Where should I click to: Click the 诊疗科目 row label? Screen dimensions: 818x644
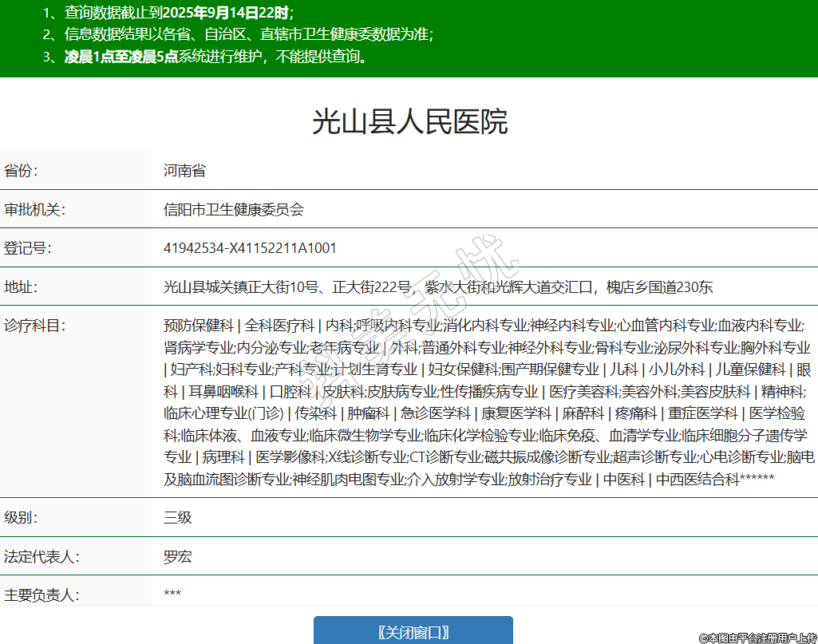click(x=34, y=326)
